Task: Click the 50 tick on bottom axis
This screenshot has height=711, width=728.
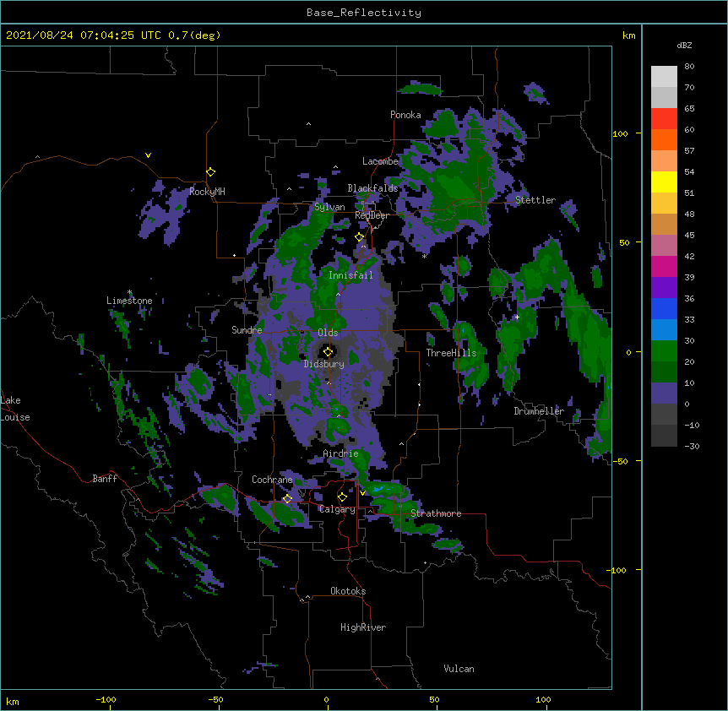Action: (x=435, y=699)
